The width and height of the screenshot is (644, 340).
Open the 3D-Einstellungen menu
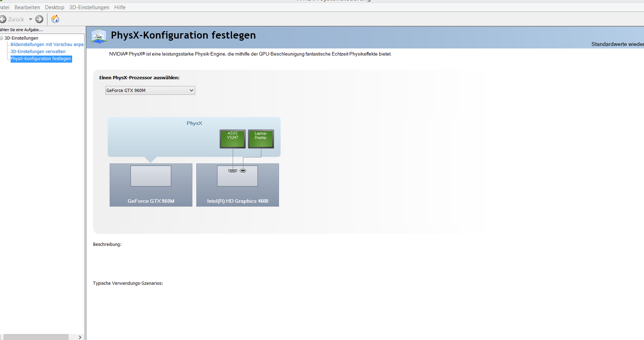(89, 7)
